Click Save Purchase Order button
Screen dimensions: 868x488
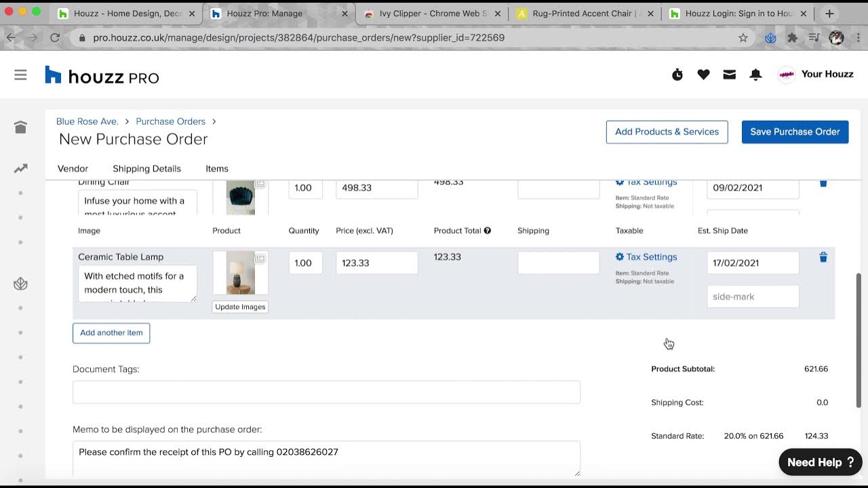[795, 132]
